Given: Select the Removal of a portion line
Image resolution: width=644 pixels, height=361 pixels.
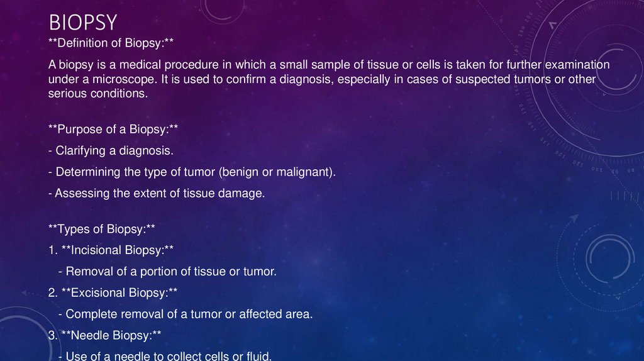Looking at the screenshot, I should point(167,272).
